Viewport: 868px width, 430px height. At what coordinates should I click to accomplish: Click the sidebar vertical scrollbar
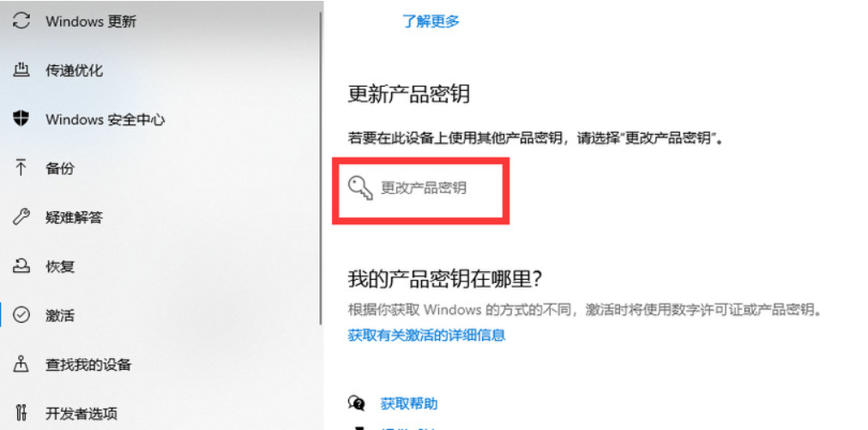click(x=321, y=168)
